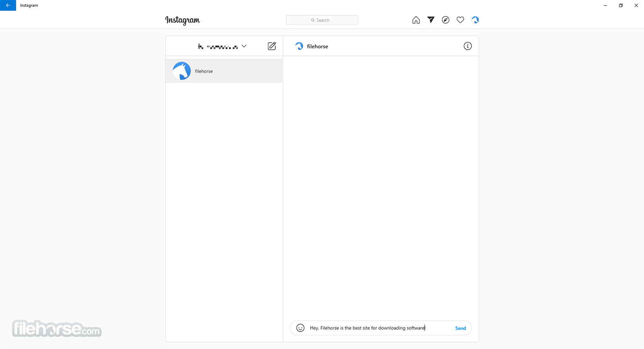This screenshot has height=349, width=644.
Task: Open Direct messages paper plane icon
Action: tap(431, 20)
